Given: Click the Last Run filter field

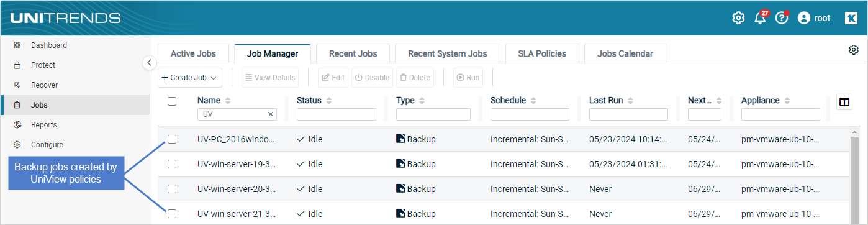Looking at the screenshot, I should tap(628, 114).
